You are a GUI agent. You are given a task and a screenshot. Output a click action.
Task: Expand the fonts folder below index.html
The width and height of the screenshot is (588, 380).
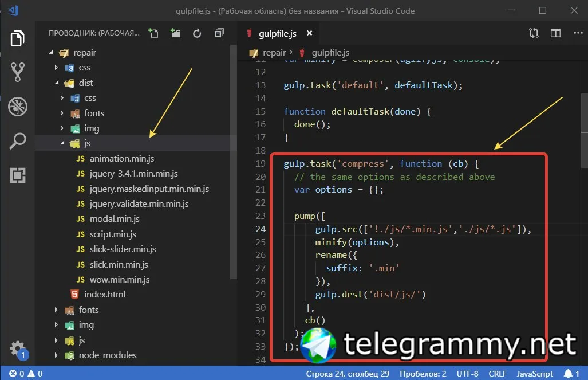[56, 310]
